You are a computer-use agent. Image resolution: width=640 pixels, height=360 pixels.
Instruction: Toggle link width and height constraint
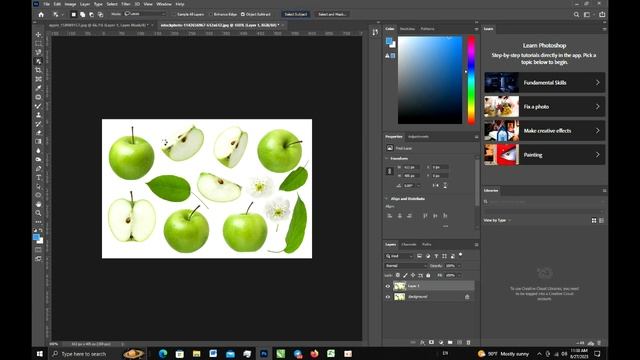(389, 171)
